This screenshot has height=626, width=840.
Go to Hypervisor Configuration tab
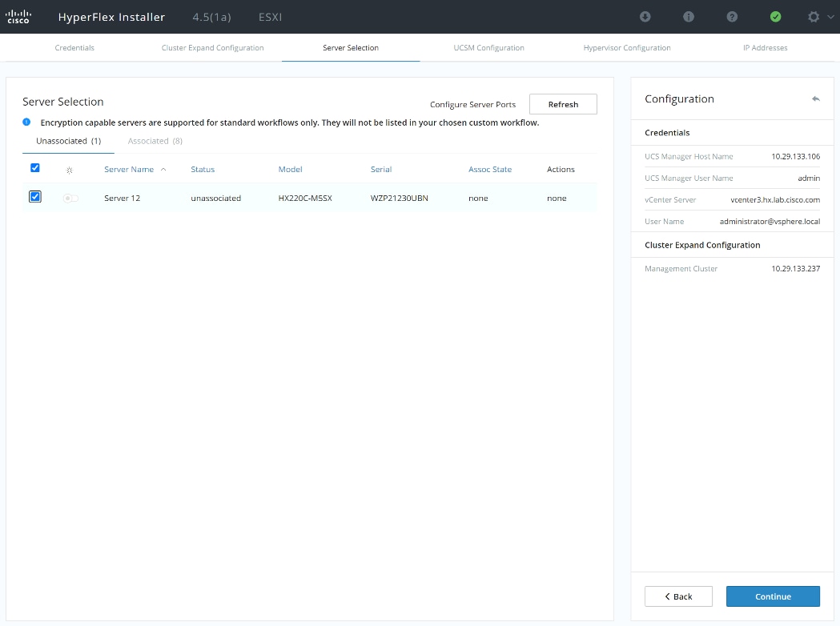(627, 48)
